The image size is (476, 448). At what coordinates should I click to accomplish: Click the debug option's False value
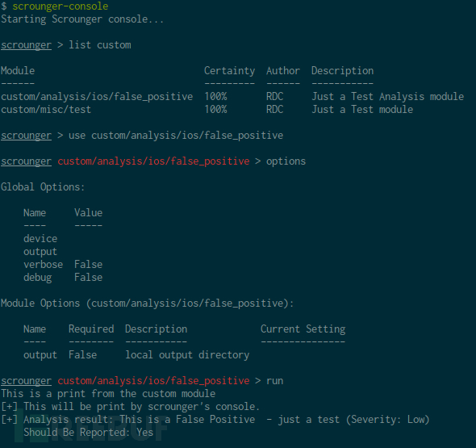[88, 278]
